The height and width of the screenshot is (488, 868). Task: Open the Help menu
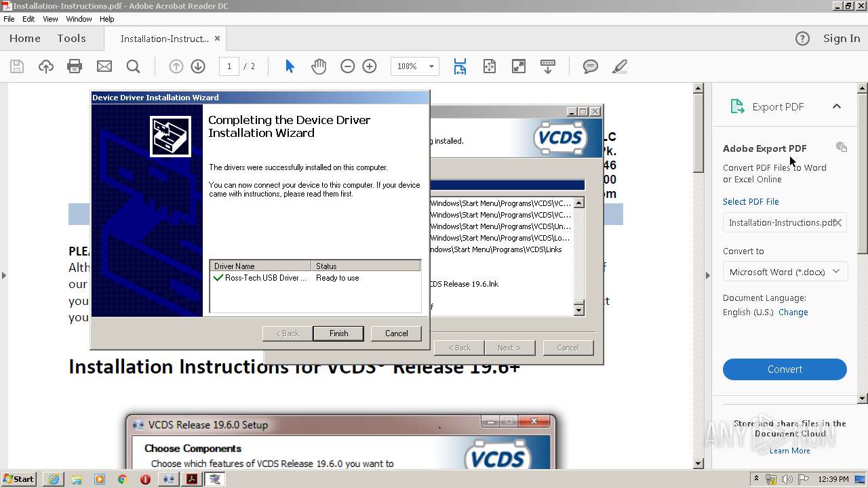tap(107, 19)
